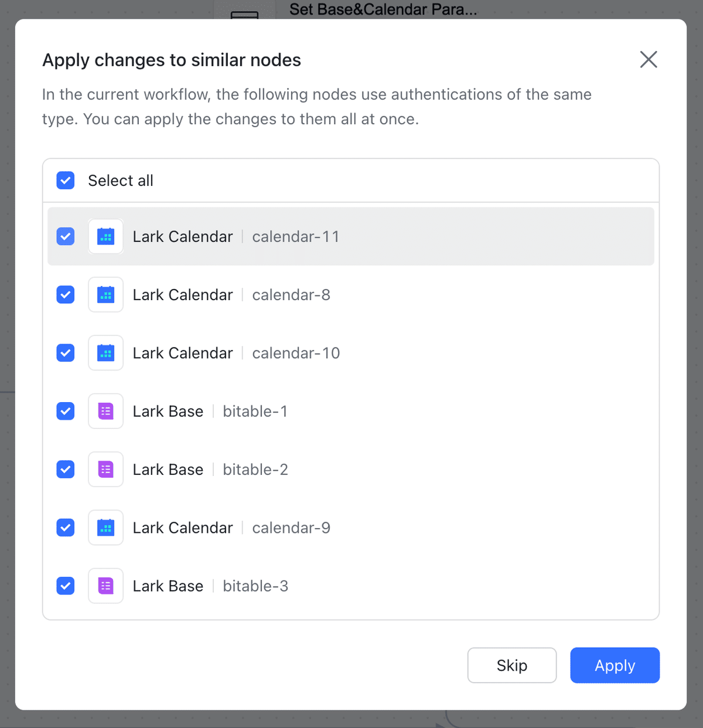Click 'Lark Base' name in bitable-1 row
Image resolution: width=703 pixels, height=728 pixels.
coord(168,411)
